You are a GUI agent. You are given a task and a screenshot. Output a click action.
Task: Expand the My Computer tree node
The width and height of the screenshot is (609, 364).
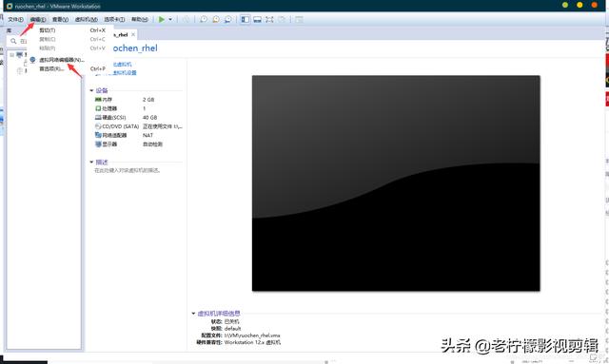tap(12, 55)
